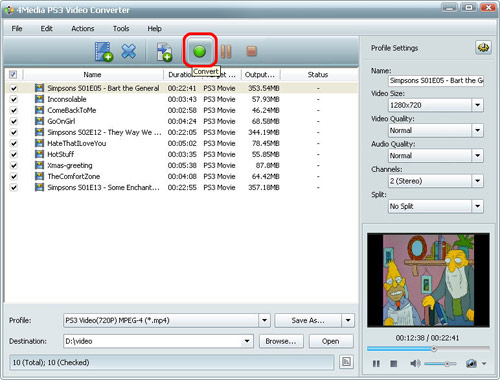Click the Open destination button
Viewport: 500px width, 380px height.
[x=331, y=341]
